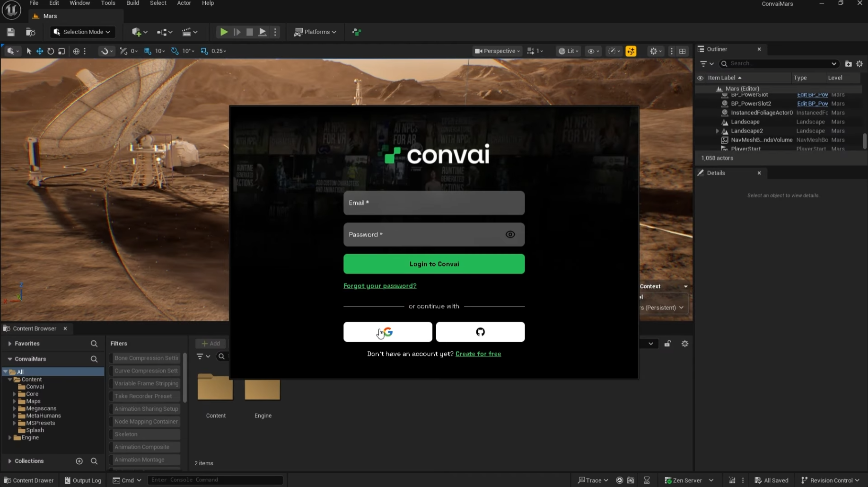This screenshot has height=487, width=868.
Task: Collapse the ConvaiMars section
Action: click(x=10, y=359)
